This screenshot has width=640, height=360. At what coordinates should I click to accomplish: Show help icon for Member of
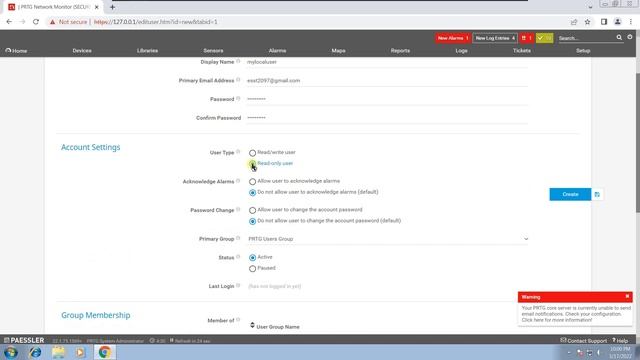pos(238,320)
